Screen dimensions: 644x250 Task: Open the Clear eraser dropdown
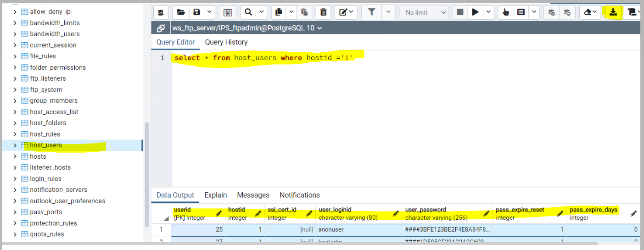[x=590, y=12]
